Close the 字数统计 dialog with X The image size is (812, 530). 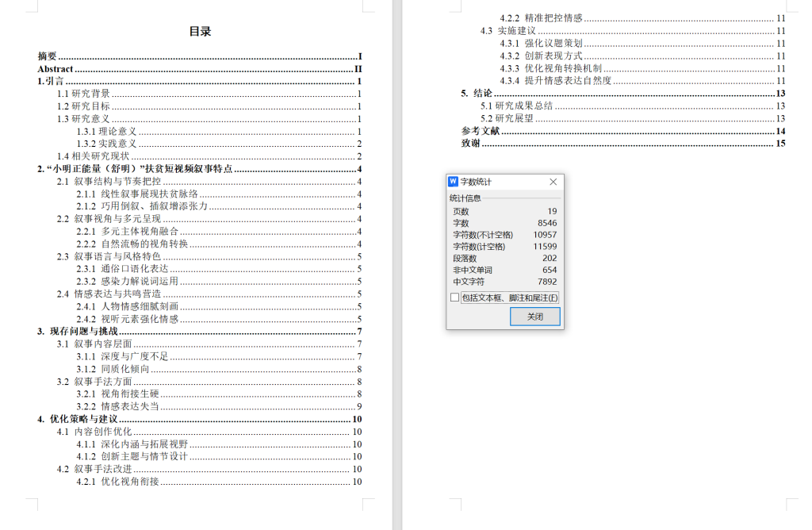pyautogui.click(x=553, y=182)
